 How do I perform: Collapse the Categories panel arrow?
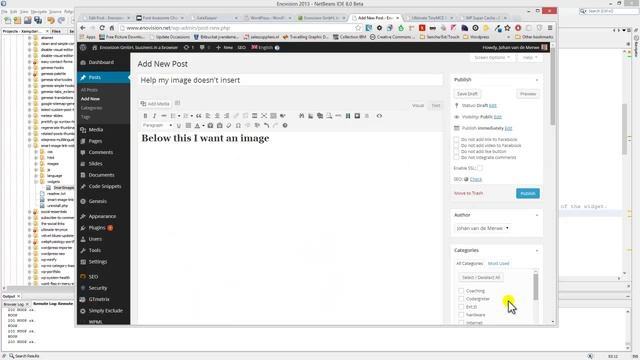click(537, 250)
